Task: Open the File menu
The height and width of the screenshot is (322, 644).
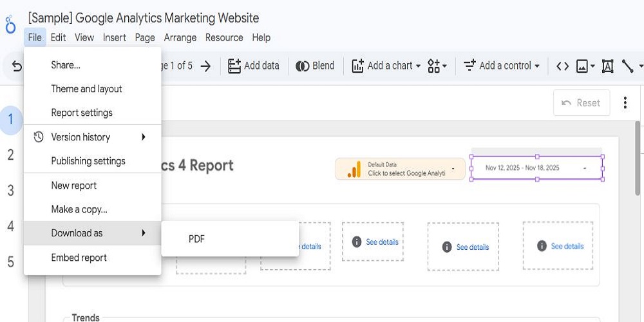Action: point(35,37)
